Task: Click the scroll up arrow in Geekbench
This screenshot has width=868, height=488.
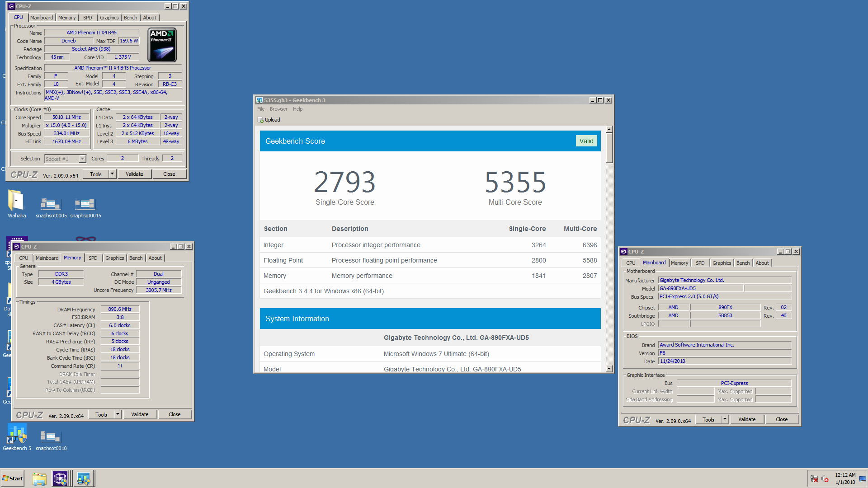Action: coord(609,130)
